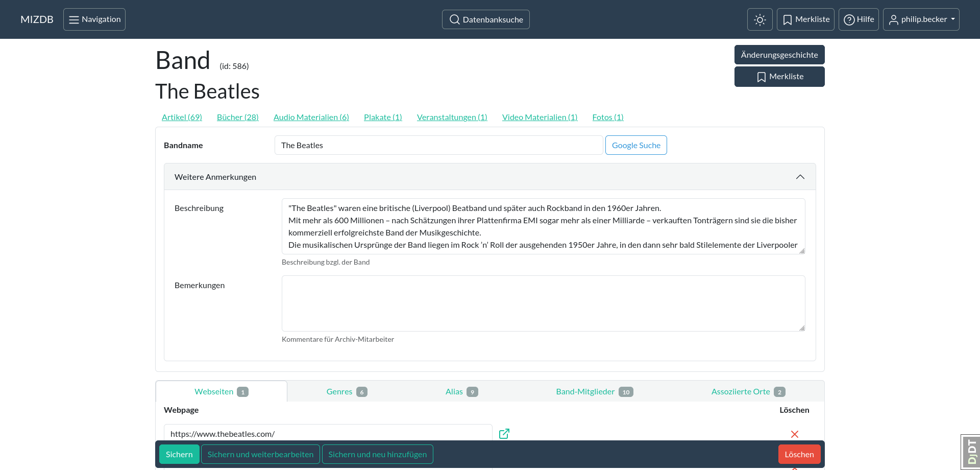Open Plakate (1) link
Screen dimensions: 980x470
coord(383,117)
